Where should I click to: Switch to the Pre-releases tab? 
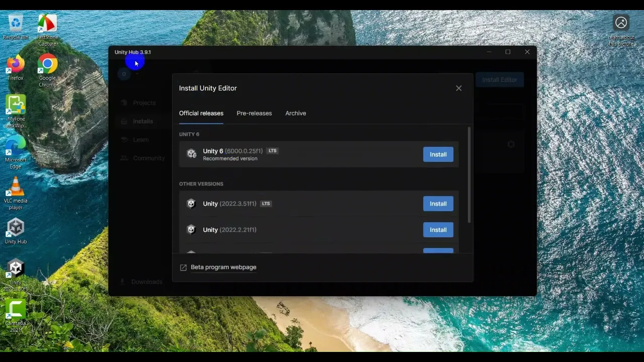[254, 113]
